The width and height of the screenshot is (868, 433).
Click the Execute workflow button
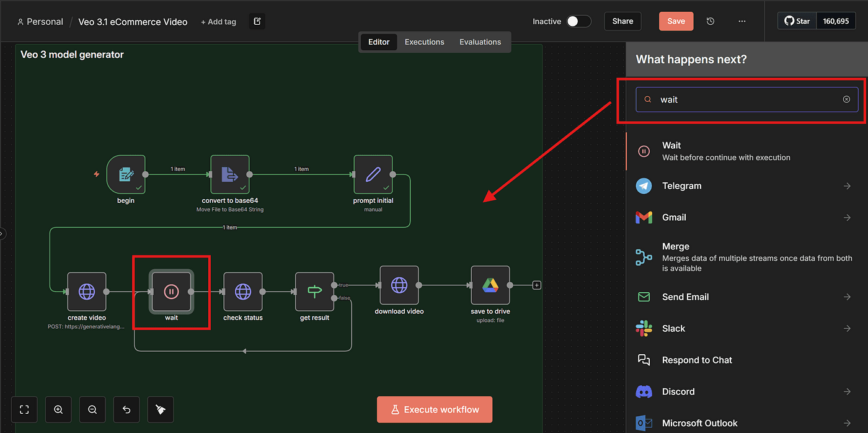(435, 409)
